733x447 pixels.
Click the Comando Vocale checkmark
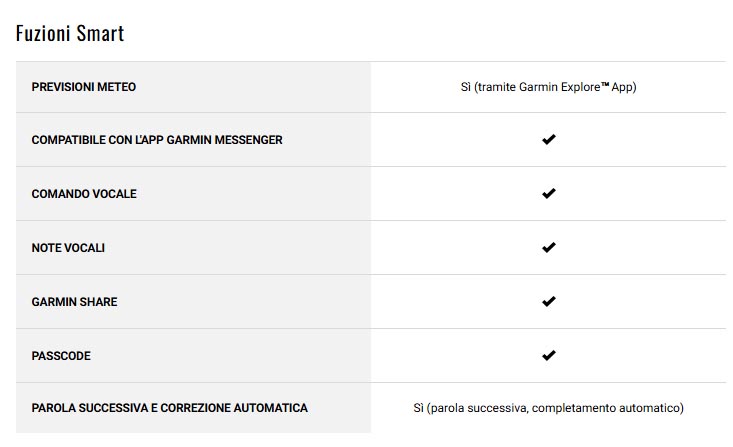pos(548,193)
